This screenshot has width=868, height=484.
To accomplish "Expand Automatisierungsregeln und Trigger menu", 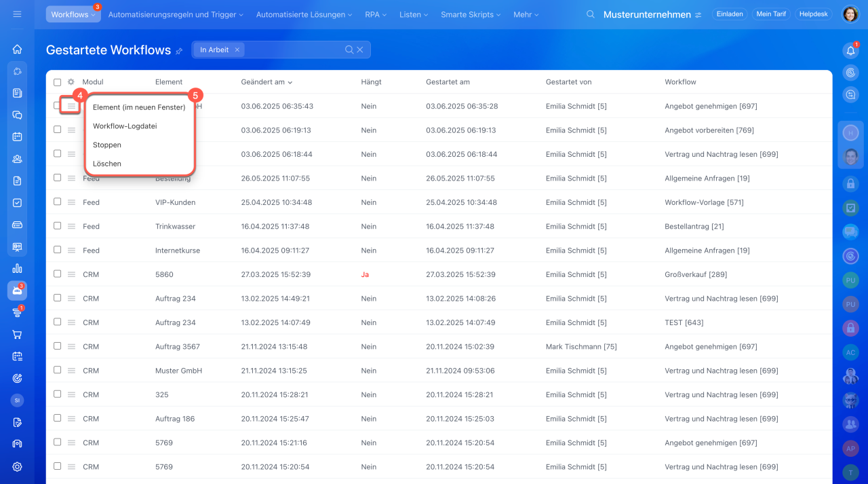I will (176, 14).
